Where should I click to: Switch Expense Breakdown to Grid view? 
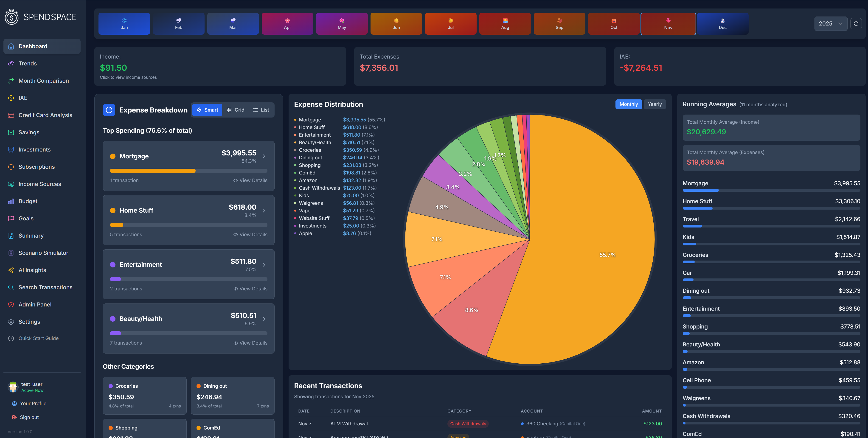point(236,109)
